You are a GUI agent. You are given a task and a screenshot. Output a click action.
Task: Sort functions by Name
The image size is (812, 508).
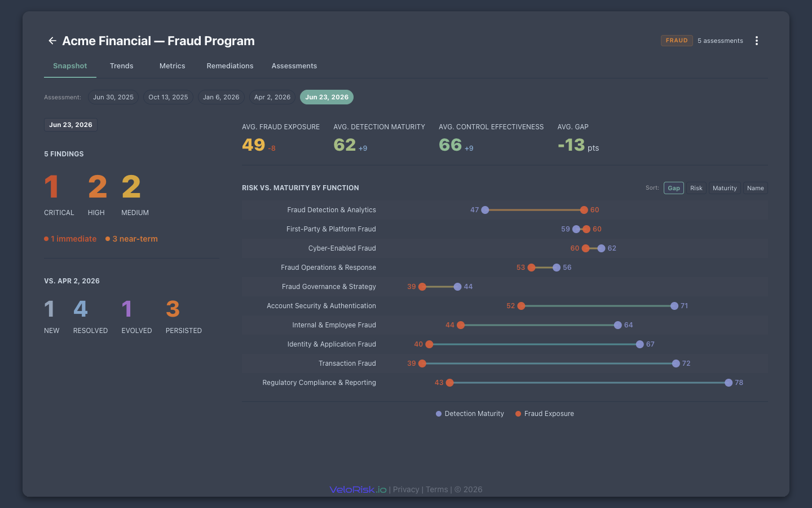(756, 188)
